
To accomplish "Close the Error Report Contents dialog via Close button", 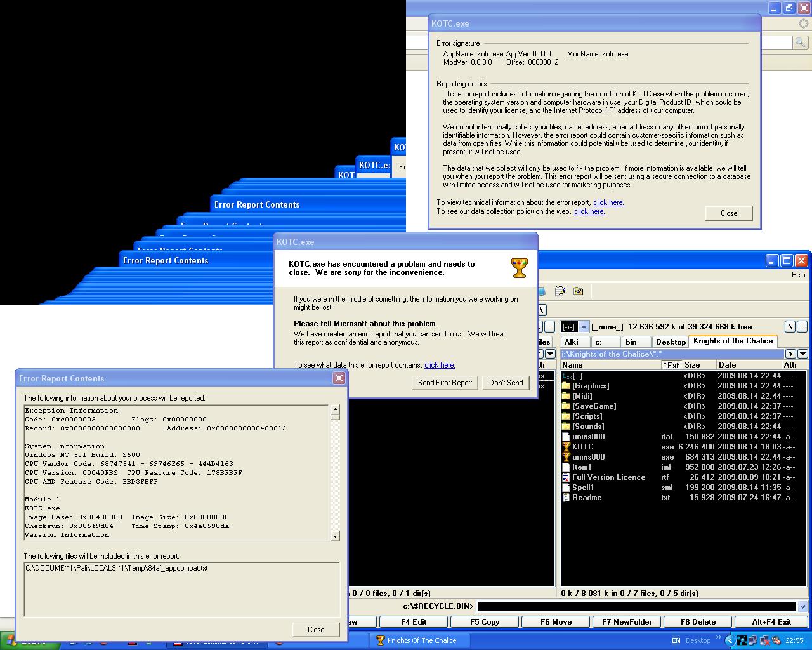I will (316, 630).
